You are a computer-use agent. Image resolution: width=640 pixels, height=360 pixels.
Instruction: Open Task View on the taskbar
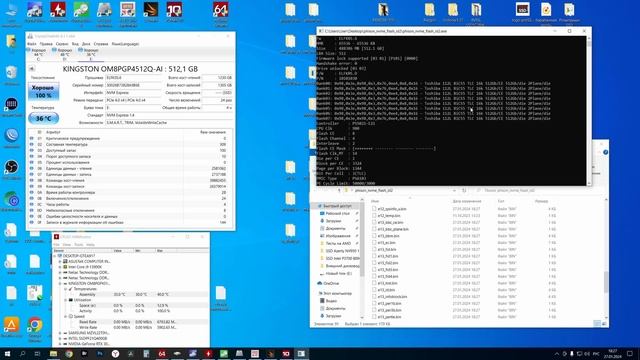click(38, 353)
